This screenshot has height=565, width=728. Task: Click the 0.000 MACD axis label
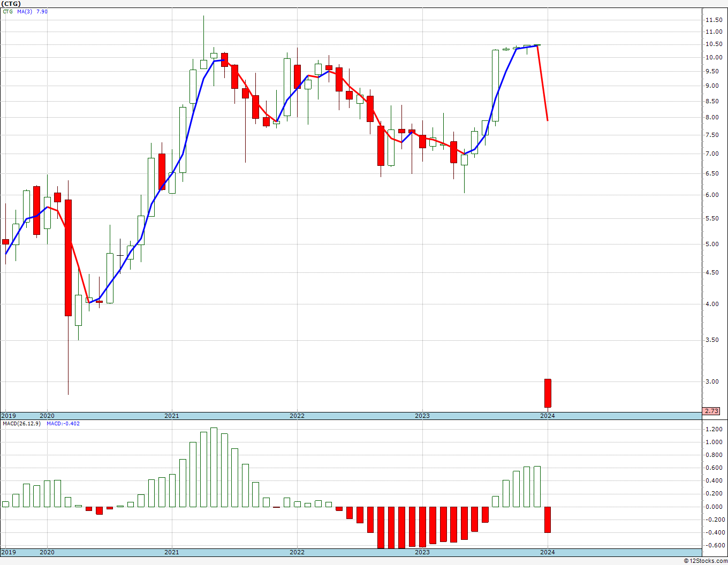pos(714,507)
